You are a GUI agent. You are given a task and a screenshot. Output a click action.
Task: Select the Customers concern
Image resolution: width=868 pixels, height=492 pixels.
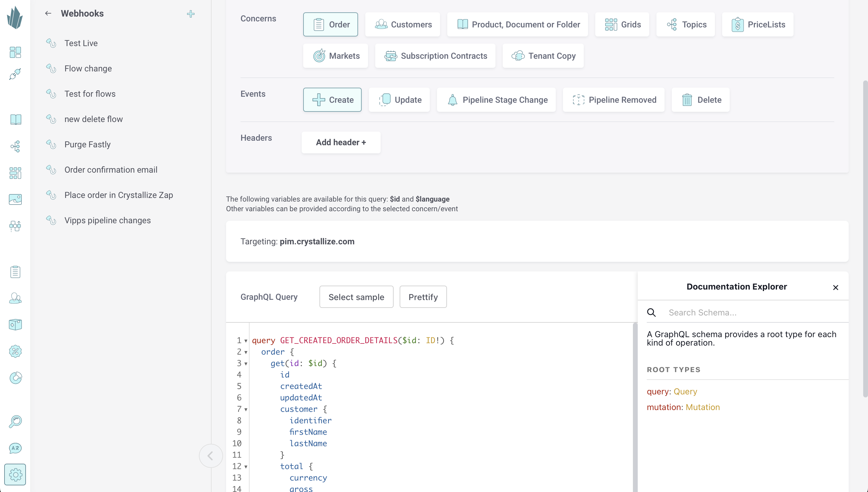click(x=403, y=24)
